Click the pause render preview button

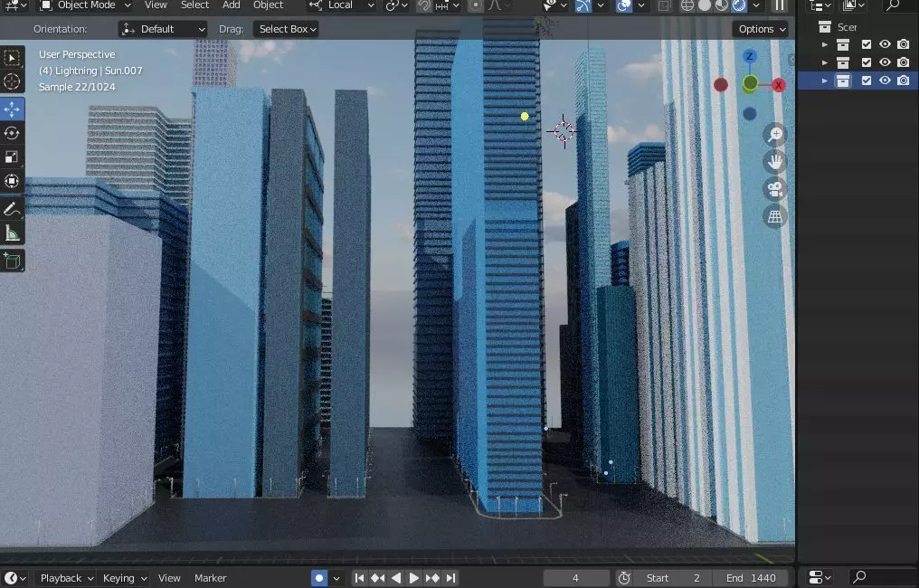779,5
